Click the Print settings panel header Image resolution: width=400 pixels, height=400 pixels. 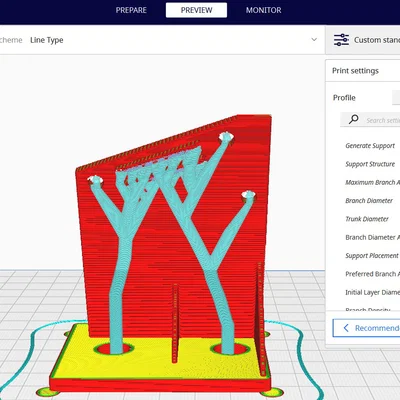(x=363, y=71)
